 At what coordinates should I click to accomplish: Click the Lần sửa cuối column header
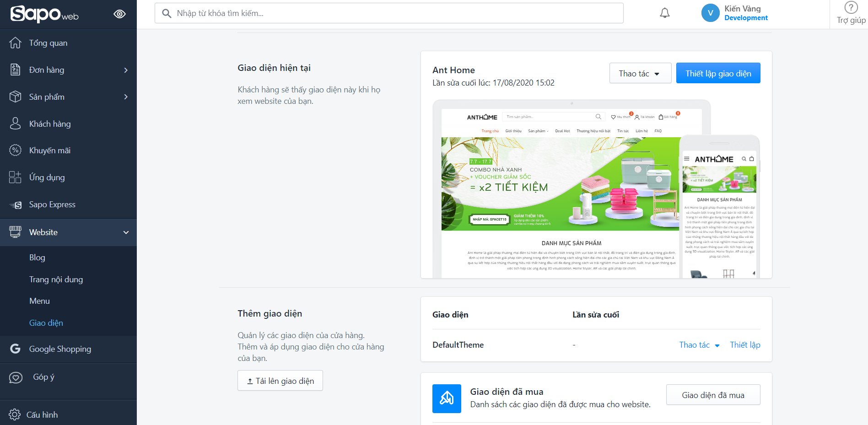596,315
